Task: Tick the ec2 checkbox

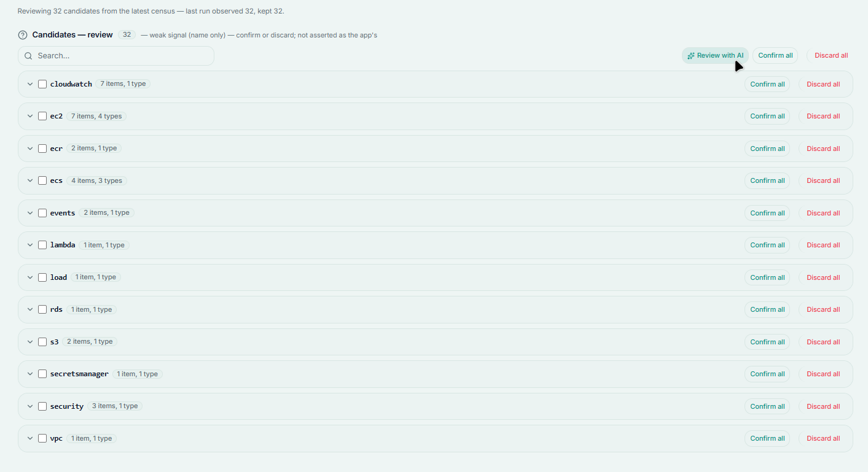Action: tap(42, 116)
